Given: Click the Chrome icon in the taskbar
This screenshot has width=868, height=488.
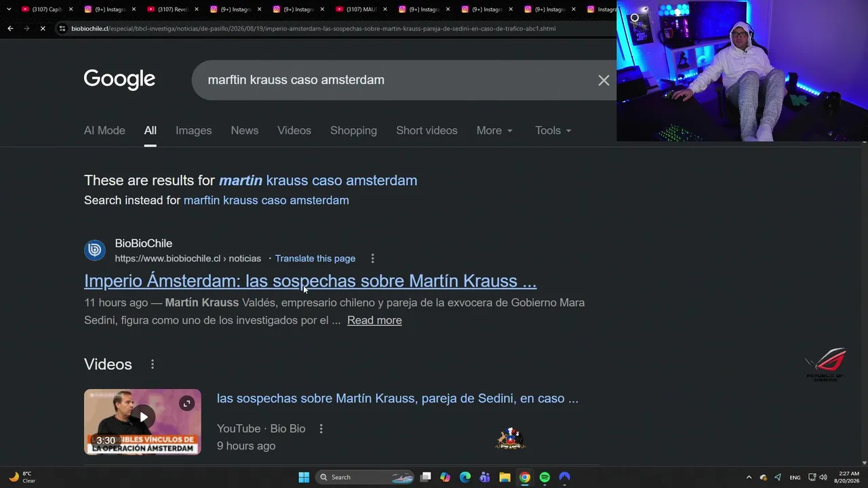Looking at the screenshot, I should click(x=525, y=477).
